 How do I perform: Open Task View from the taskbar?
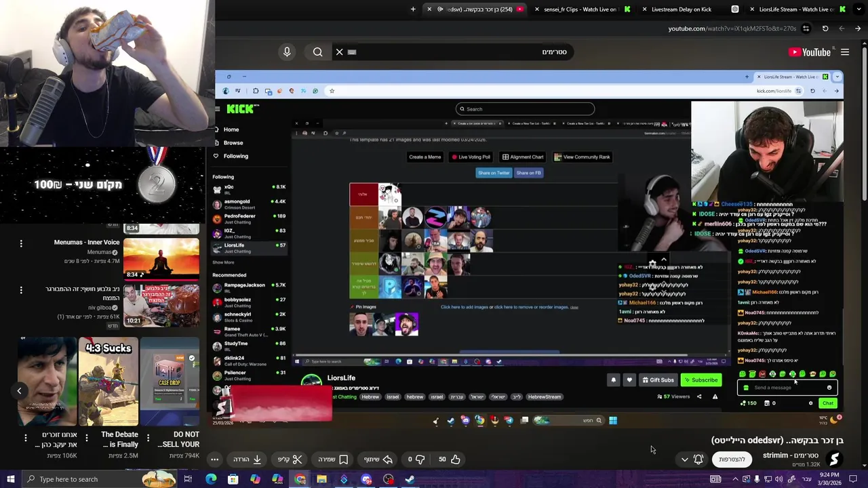pos(188,479)
